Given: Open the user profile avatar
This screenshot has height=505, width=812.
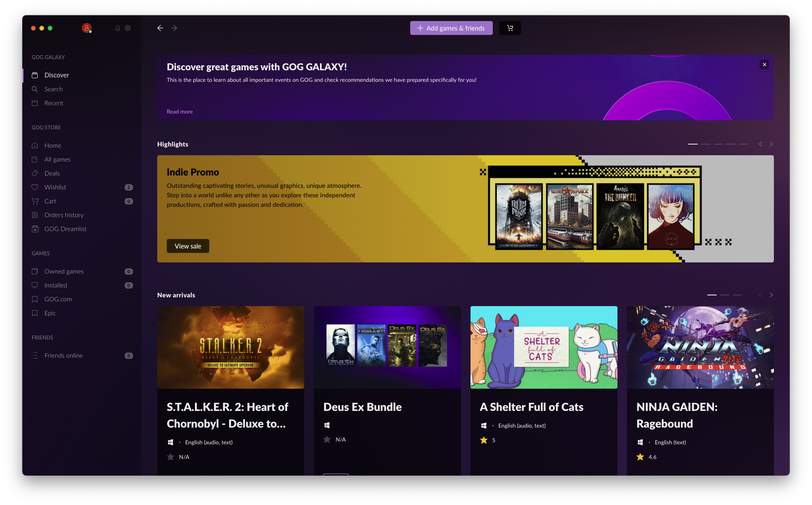Looking at the screenshot, I should [87, 28].
